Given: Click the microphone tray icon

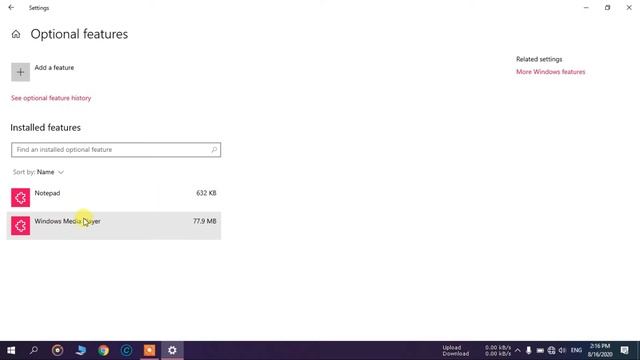Looking at the screenshot, I should pyautogui.click(x=529, y=351).
